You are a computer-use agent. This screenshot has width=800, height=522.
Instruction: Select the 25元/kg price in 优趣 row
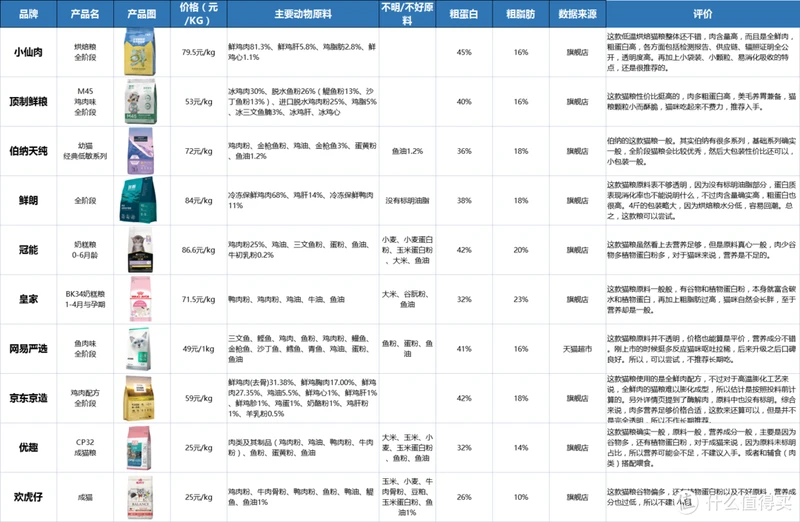click(199, 448)
